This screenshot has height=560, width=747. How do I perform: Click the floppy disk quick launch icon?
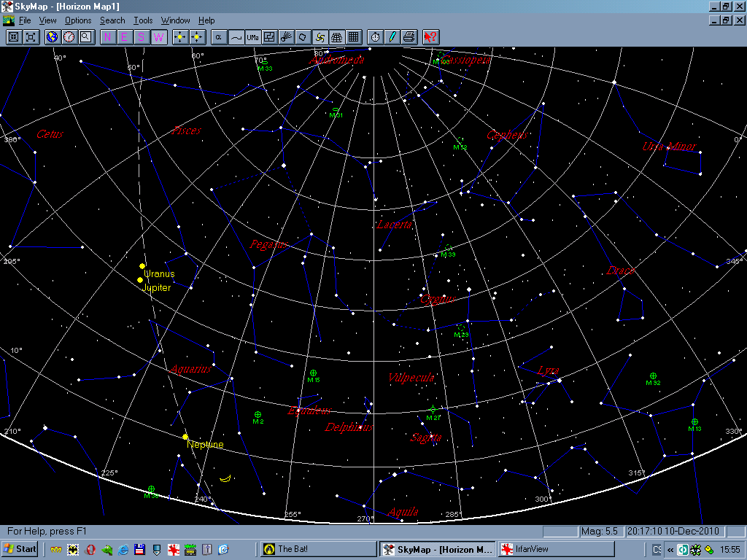click(x=139, y=550)
